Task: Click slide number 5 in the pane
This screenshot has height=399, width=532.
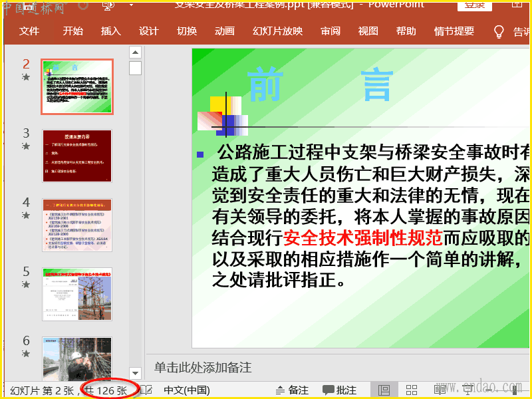Action: point(26,271)
